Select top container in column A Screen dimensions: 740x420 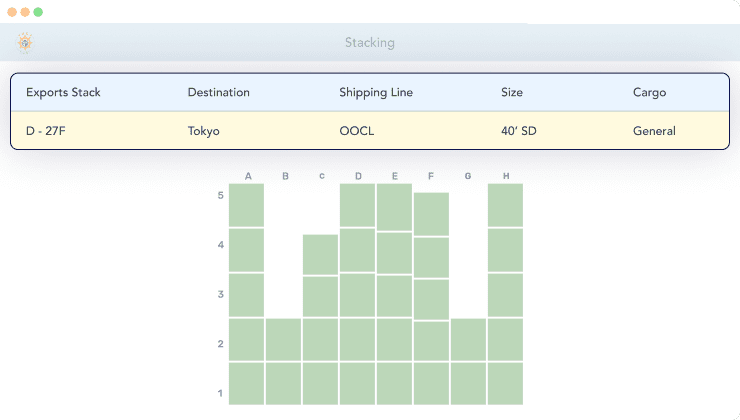[247, 205]
